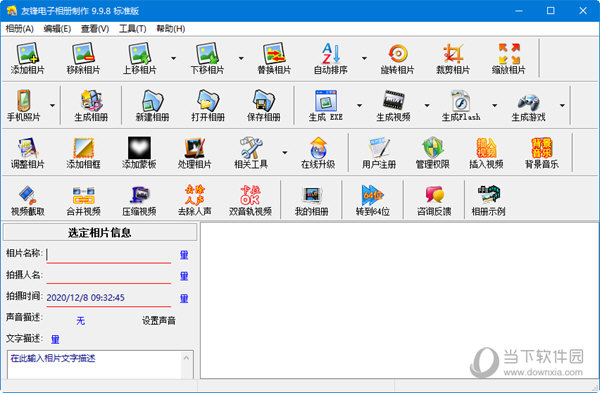Save the album with 保存相册
600x393 pixels.
pyautogui.click(x=264, y=105)
